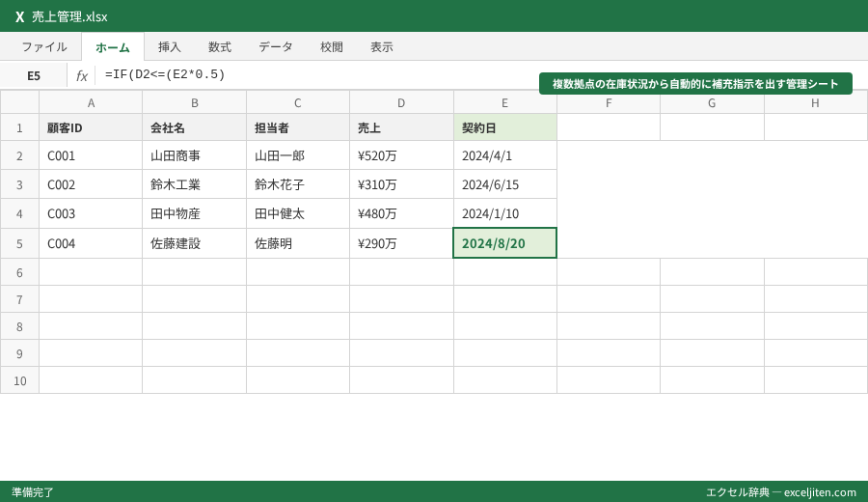The image size is (868, 502).
Task: Select column E header
Action: click(504, 102)
